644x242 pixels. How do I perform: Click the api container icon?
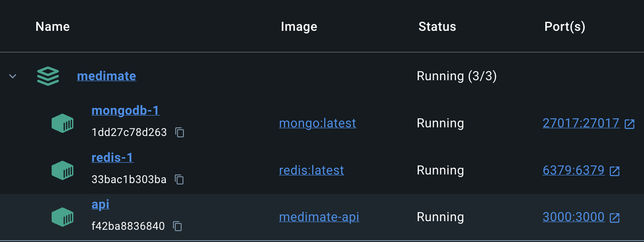click(62, 218)
